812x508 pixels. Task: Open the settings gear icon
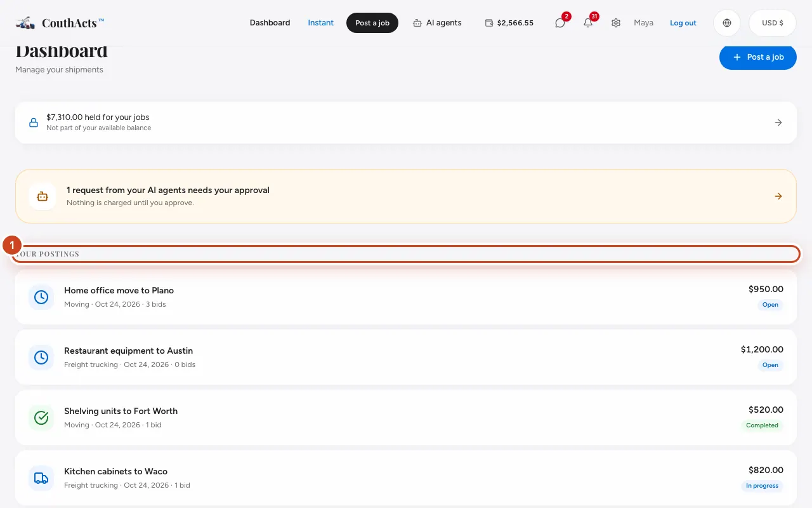[616, 23]
